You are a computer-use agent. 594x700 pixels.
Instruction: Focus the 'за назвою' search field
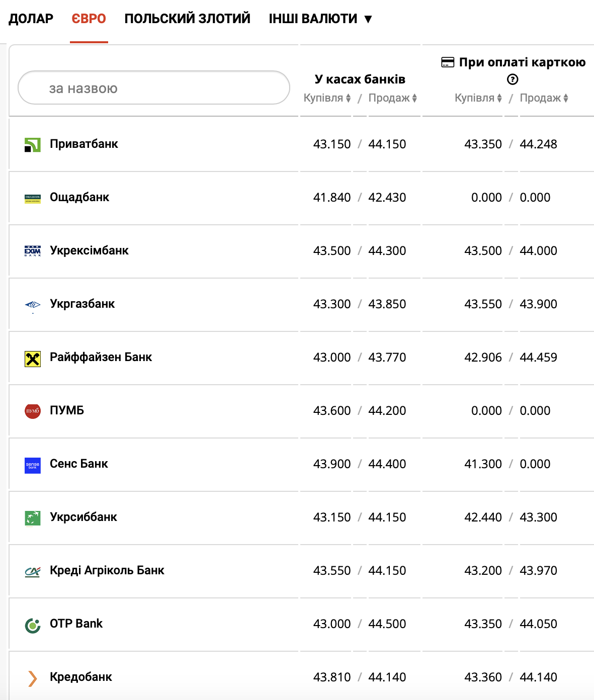tap(154, 87)
